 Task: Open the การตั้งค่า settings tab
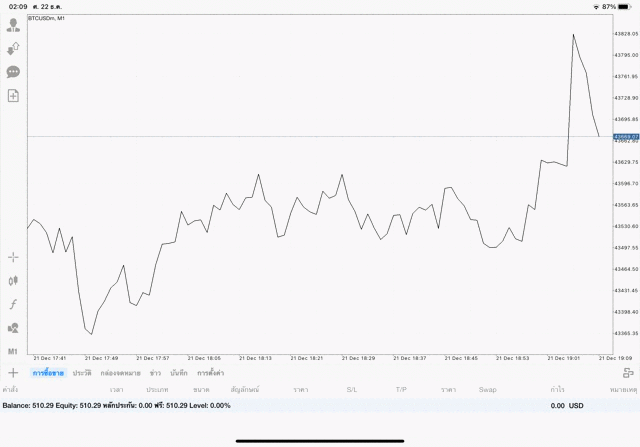pos(210,372)
